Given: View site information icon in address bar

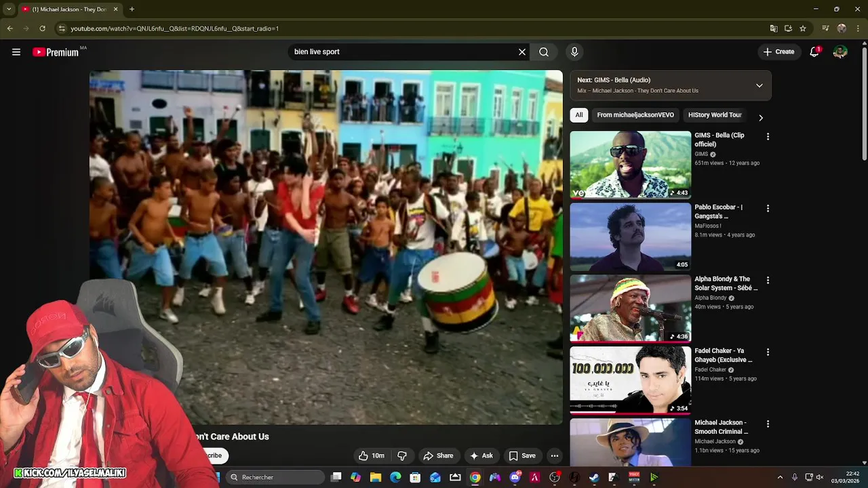Looking at the screenshot, I should pyautogui.click(x=62, y=28).
